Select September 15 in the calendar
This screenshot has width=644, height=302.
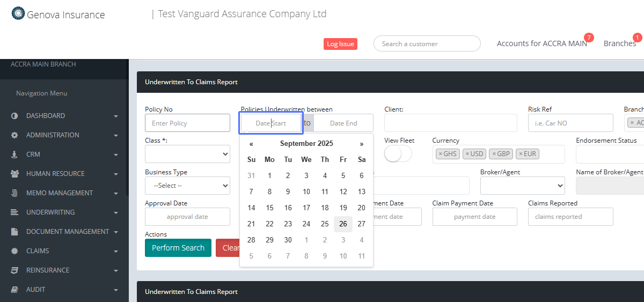pyautogui.click(x=269, y=208)
